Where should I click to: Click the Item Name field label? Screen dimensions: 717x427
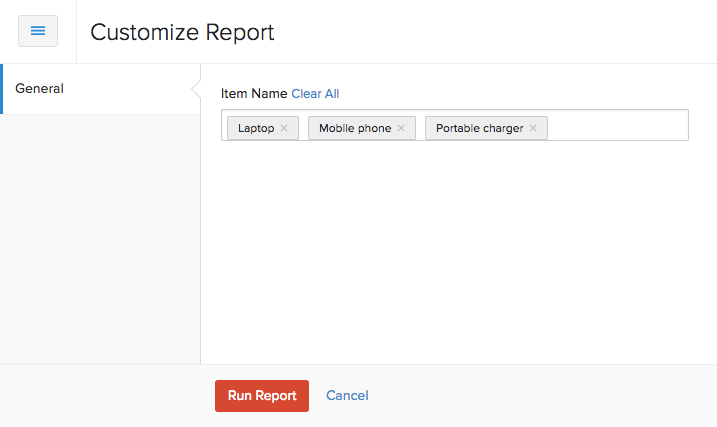254,94
